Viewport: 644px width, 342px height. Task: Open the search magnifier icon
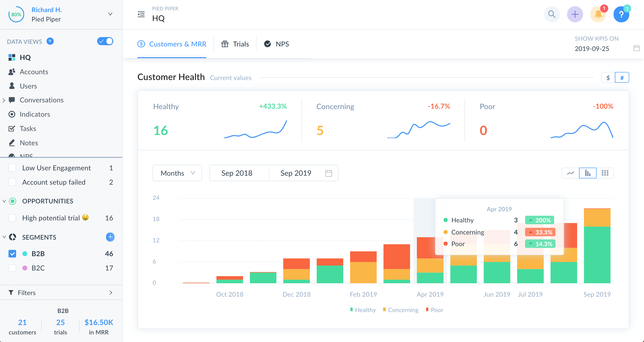552,15
